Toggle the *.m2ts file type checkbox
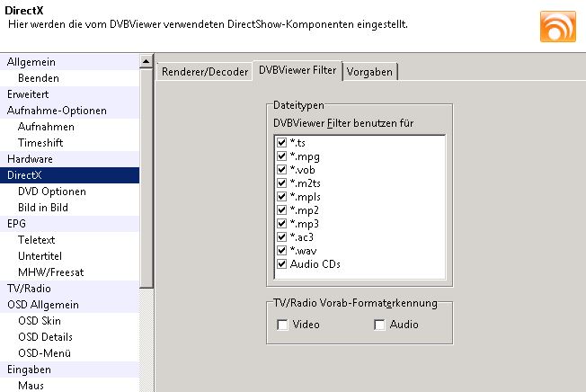 [x=282, y=183]
